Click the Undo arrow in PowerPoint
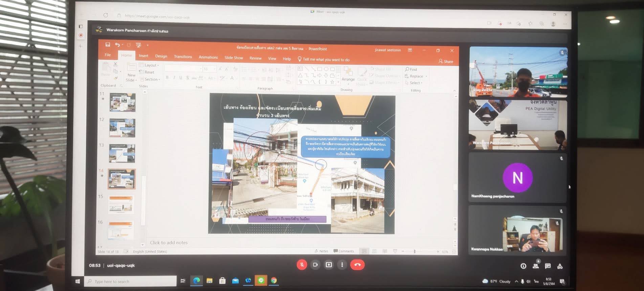644x291 pixels. pyautogui.click(x=117, y=45)
